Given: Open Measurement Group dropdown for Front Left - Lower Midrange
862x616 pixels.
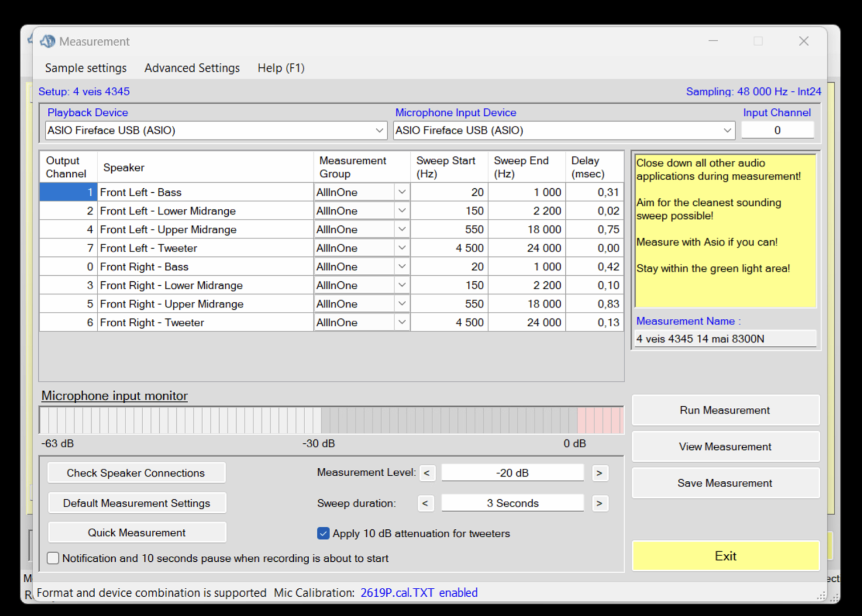Looking at the screenshot, I should 402,211.
